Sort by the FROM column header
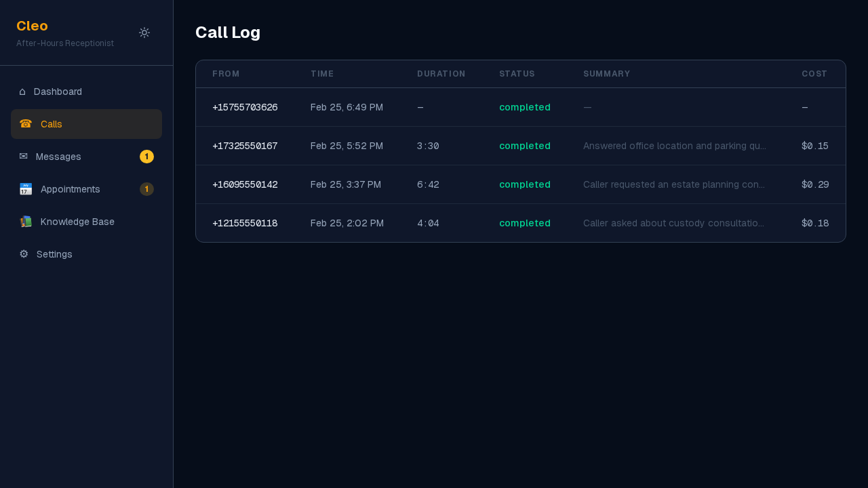 click(226, 74)
